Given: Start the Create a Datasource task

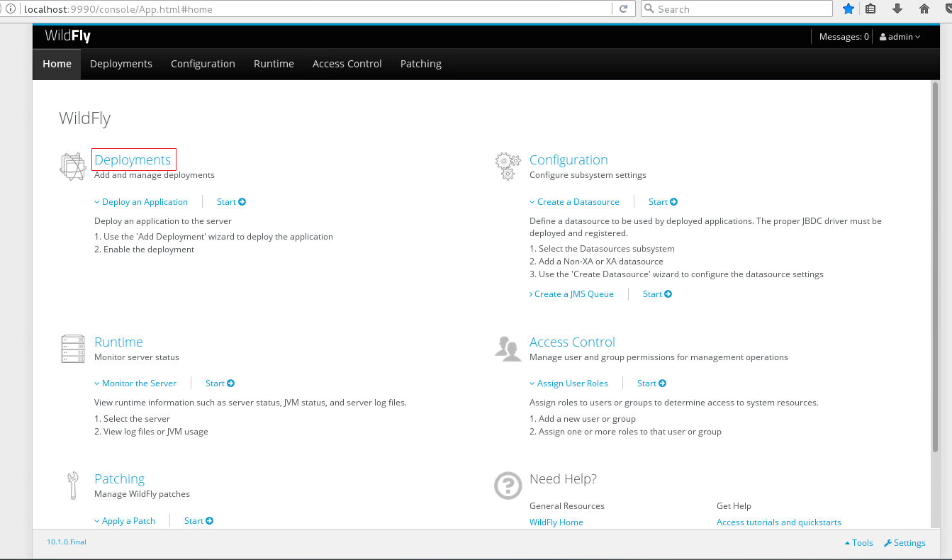Looking at the screenshot, I should [x=663, y=202].
